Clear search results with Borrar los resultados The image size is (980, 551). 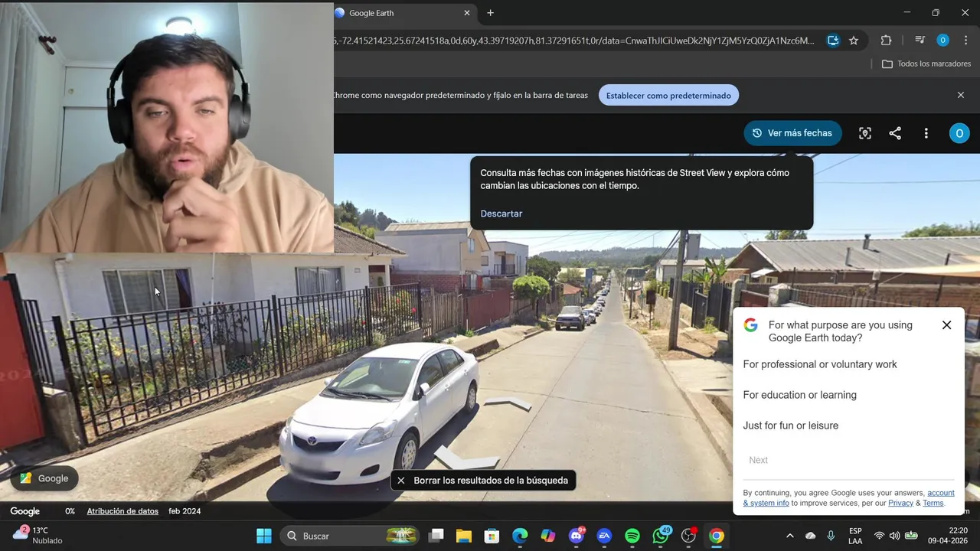483,481
